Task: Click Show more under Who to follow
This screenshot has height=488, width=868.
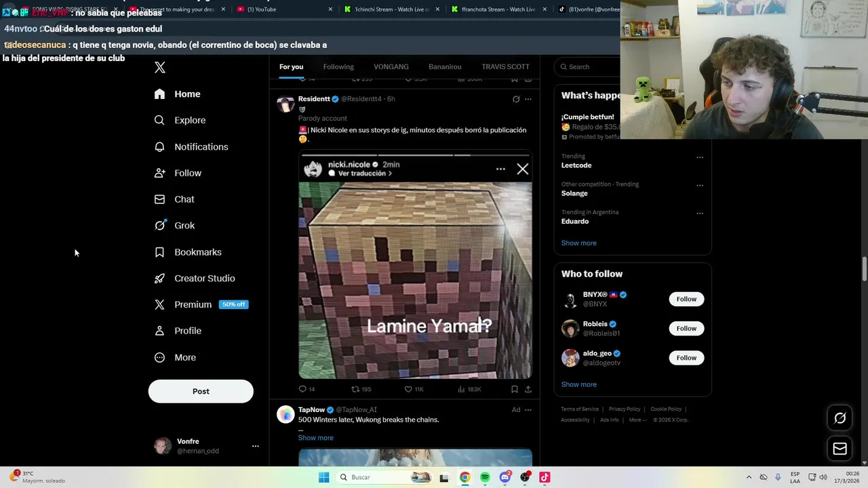Action: (578, 384)
